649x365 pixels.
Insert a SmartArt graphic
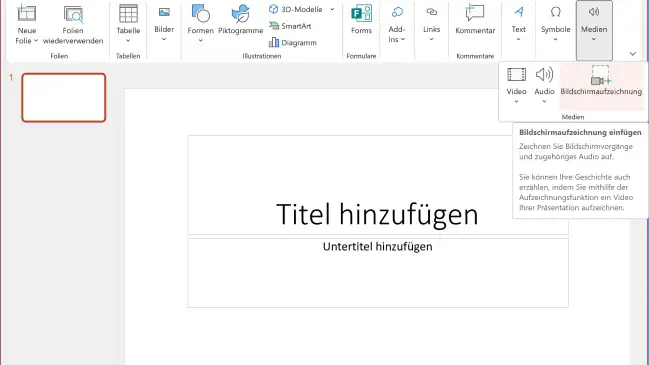290,26
